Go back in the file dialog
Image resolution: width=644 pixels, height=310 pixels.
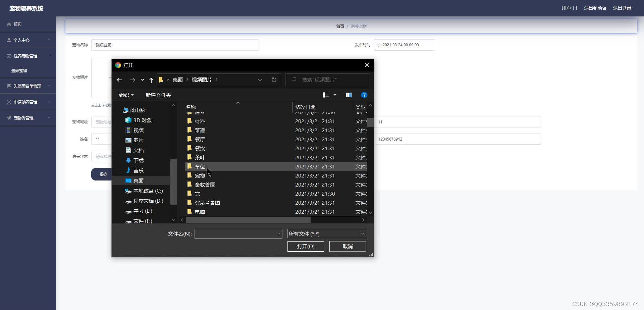click(x=119, y=80)
